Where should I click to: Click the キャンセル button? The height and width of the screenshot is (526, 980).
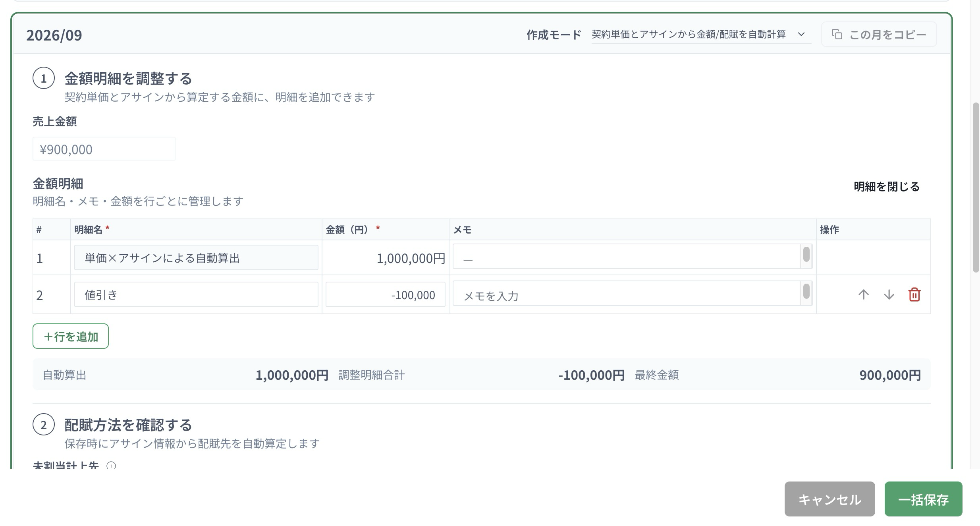[830, 499]
